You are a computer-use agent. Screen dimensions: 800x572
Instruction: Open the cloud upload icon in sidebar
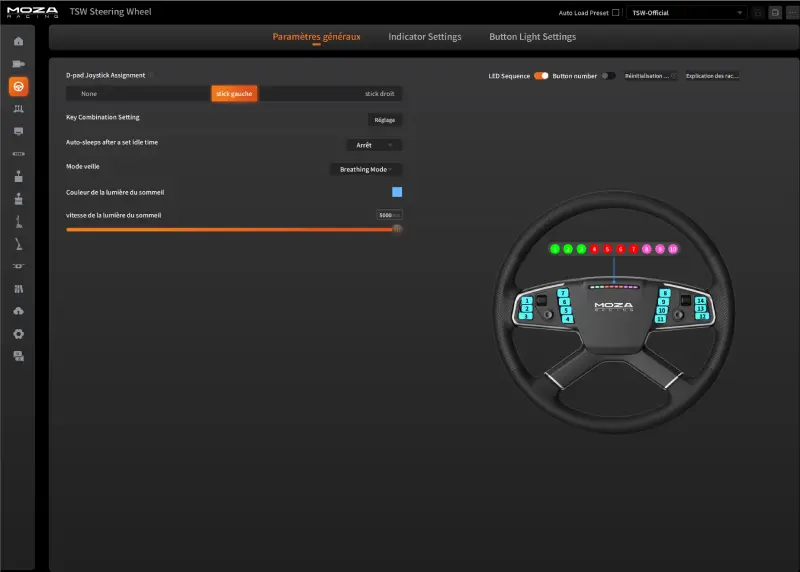click(18, 311)
